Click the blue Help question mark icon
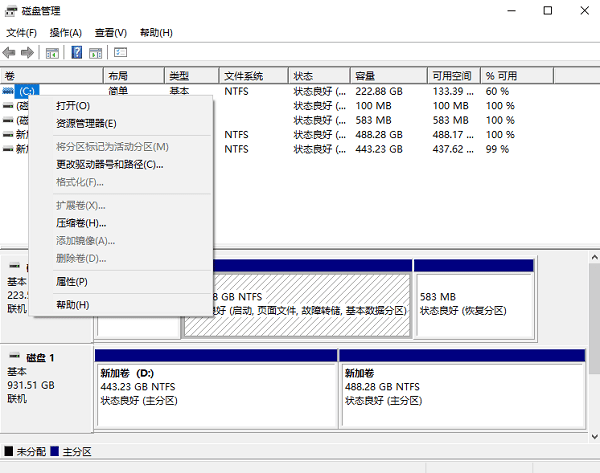The image size is (600, 473). pos(76,52)
